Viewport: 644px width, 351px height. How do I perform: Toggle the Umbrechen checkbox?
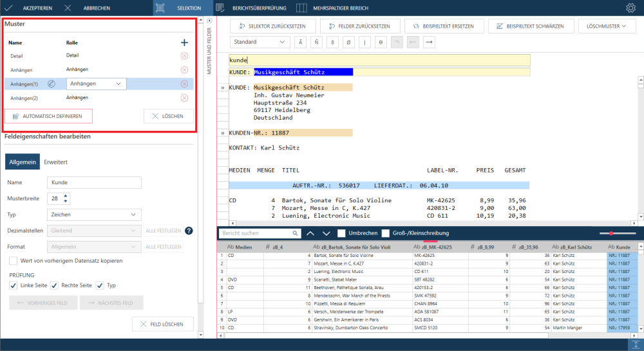(x=342, y=233)
